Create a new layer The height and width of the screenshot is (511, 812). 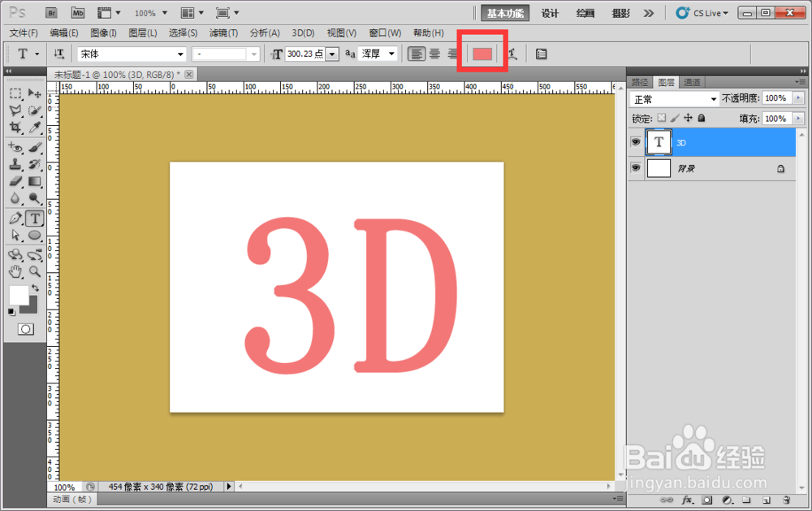[765, 500]
